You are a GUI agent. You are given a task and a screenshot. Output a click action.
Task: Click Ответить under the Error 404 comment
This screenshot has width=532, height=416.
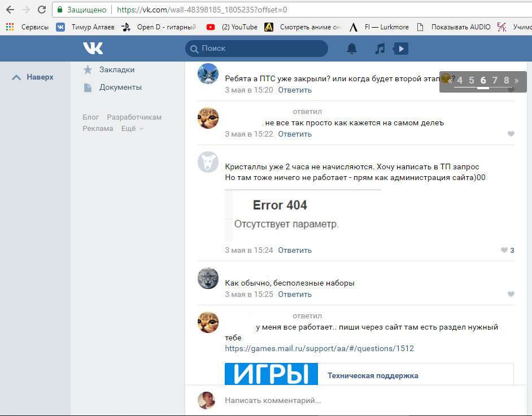(x=295, y=250)
